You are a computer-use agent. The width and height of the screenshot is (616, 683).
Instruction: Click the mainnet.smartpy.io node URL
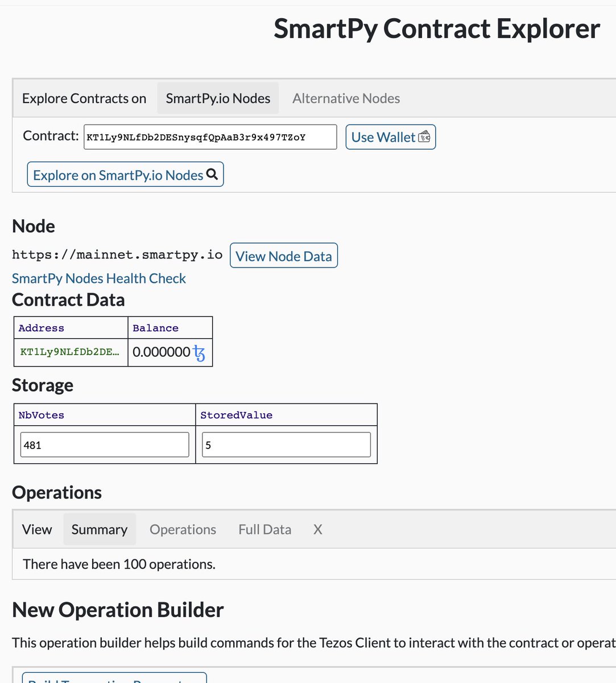click(x=117, y=255)
